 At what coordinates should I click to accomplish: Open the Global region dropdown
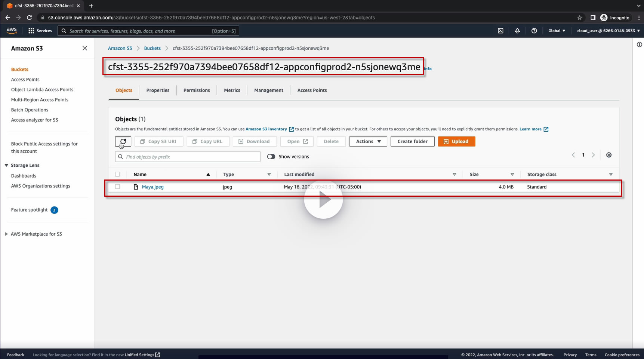point(557,31)
